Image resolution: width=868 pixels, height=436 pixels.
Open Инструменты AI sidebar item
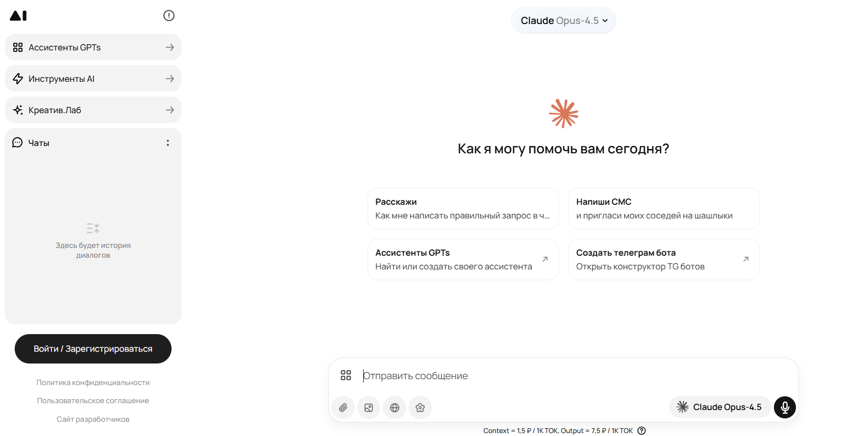pyautogui.click(x=93, y=79)
